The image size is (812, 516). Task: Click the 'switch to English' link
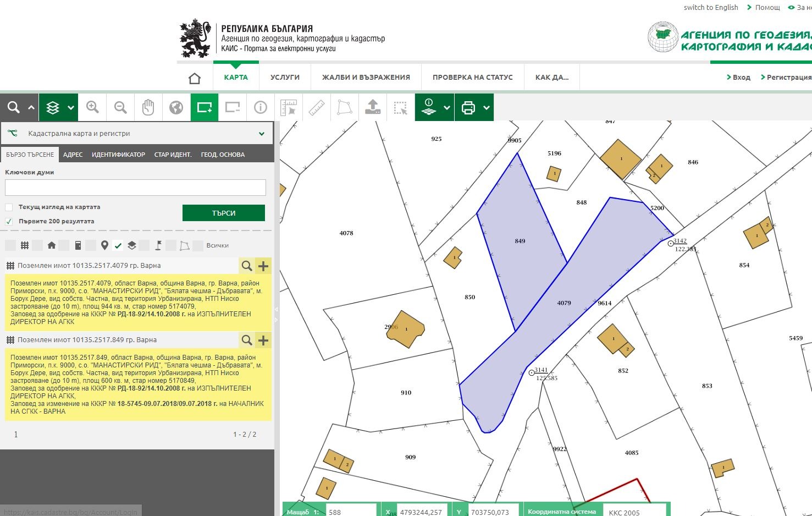710,7
